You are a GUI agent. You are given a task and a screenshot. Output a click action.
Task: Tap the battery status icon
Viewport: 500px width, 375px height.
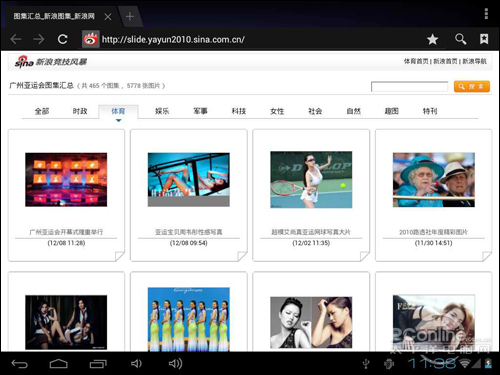tap(488, 363)
